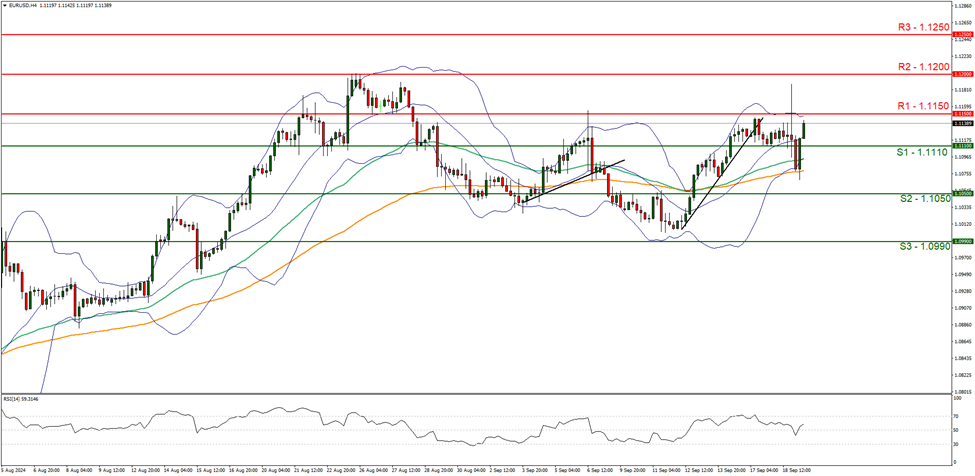Screen dimensions: 975x476
Task: Click the red 1.1250 price axis tag
Action: [x=963, y=34]
